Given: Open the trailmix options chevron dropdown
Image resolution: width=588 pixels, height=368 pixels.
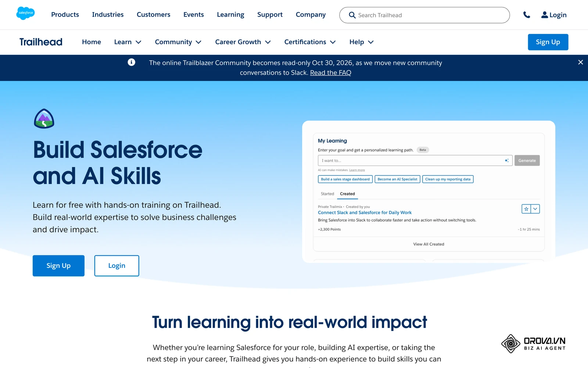Looking at the screenshot, I should click(x=535, y=209).
